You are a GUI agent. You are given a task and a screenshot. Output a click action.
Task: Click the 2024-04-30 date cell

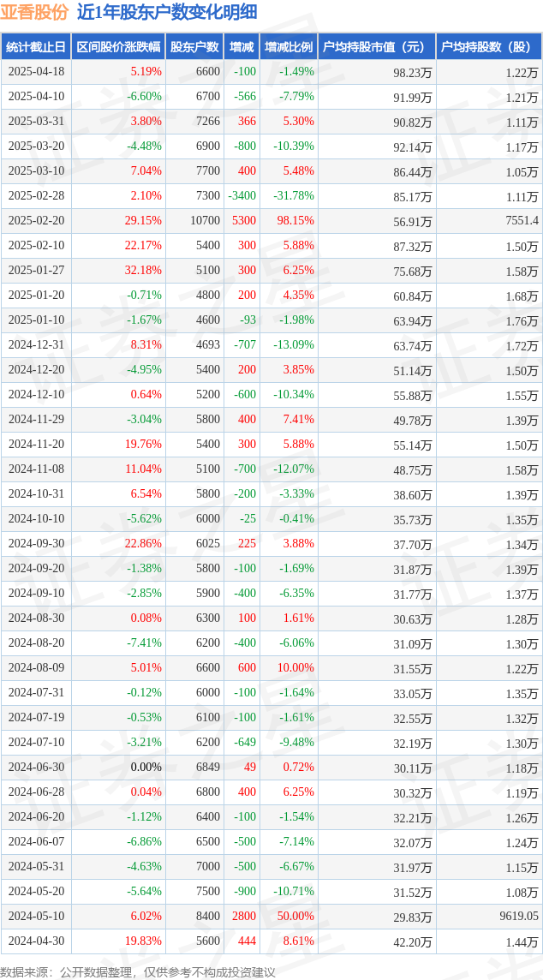pyautogui.click(x=36, y=941)
